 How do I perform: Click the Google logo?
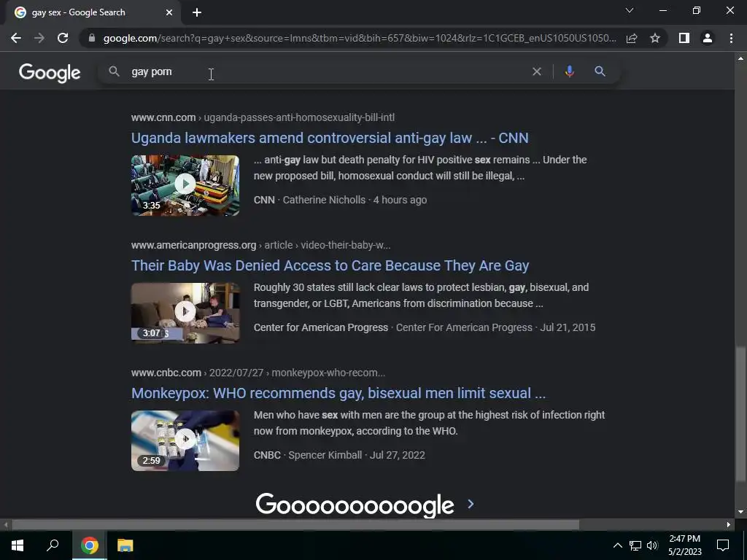click(50, 73)
